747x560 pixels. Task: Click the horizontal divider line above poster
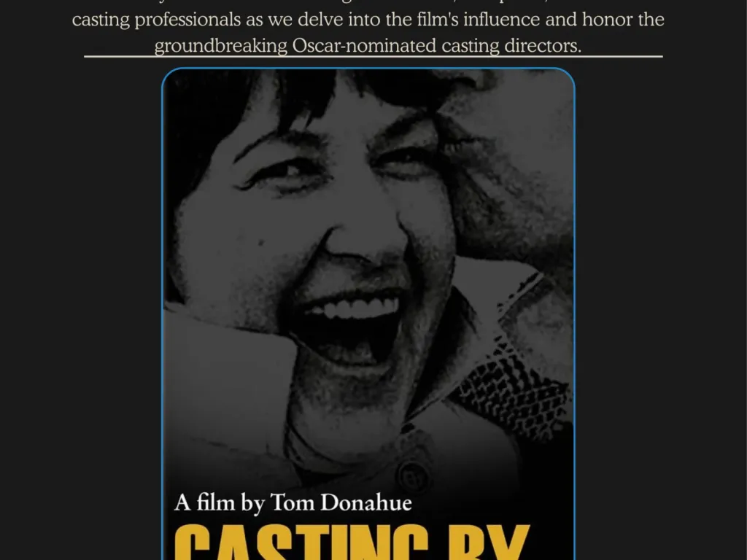(373, 56)
